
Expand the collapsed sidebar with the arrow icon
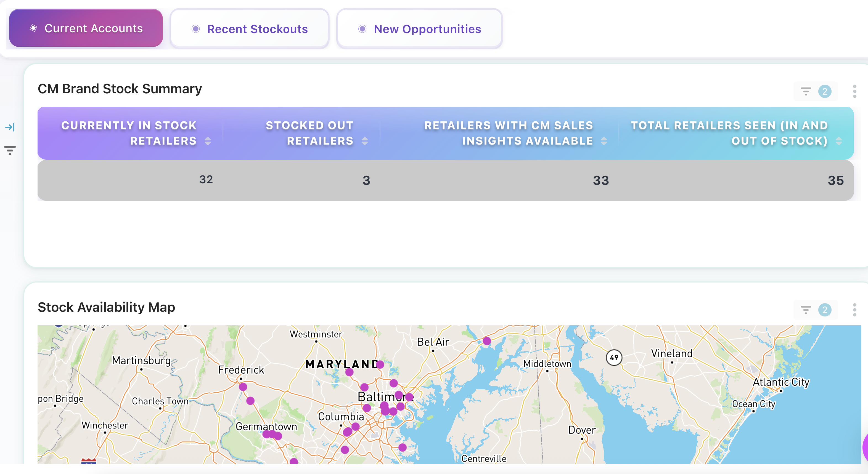click(x=10, y=127)
